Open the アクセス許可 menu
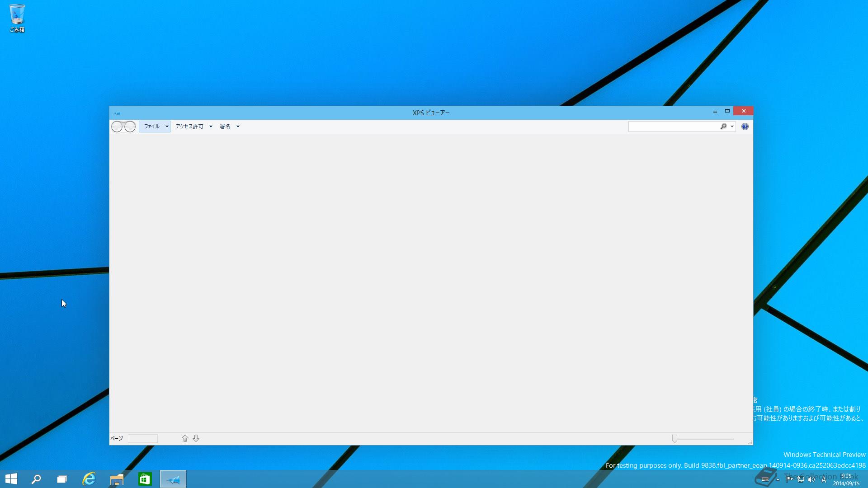 coord(194,127)
